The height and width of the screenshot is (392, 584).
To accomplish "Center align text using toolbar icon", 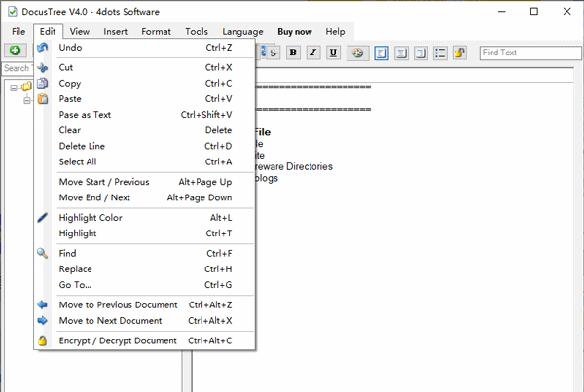I will pyautogui.click(x=401, y=52).
